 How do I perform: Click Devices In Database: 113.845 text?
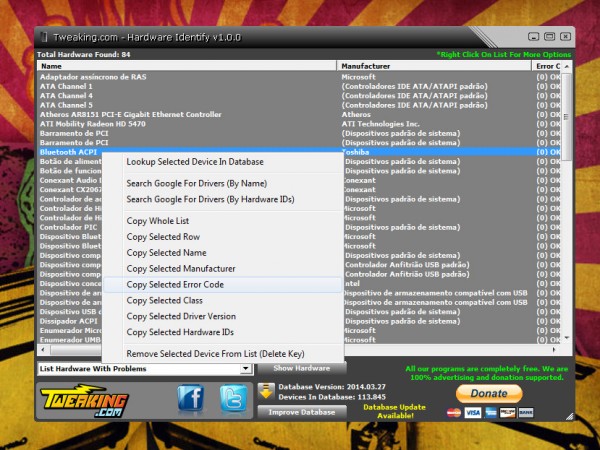click(332, 397)
